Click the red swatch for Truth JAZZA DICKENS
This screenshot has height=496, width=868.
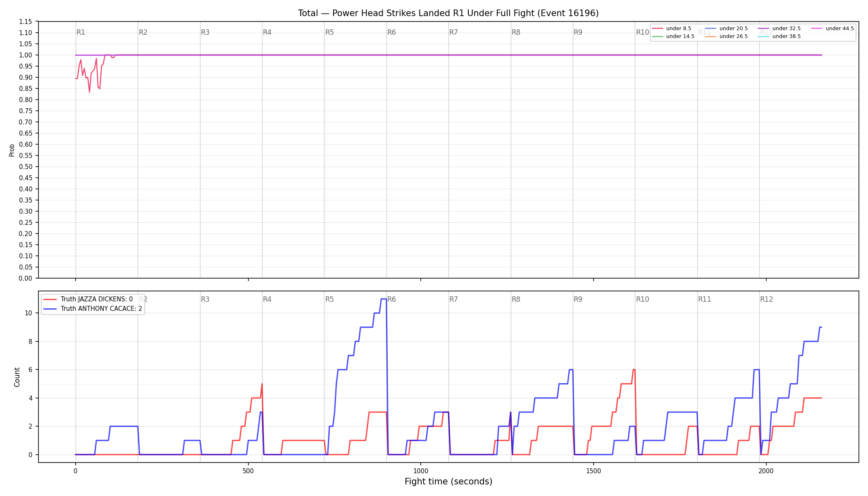(50, 299)
